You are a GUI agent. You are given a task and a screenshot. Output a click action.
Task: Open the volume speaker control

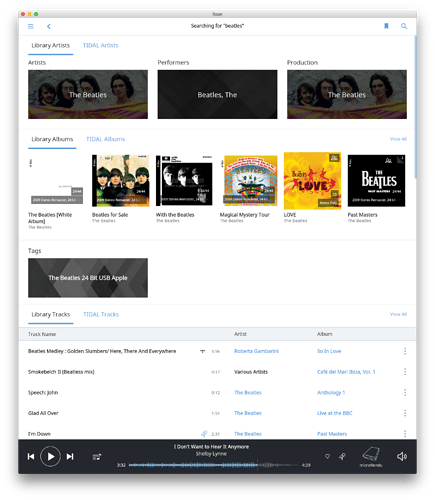[402, 456]
